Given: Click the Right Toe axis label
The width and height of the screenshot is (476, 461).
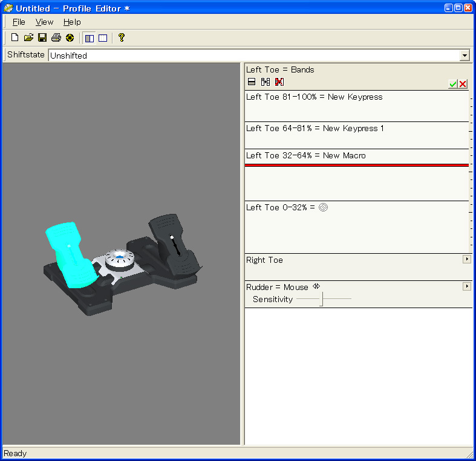Looking at the screenshot, I should tap(264, 260).
